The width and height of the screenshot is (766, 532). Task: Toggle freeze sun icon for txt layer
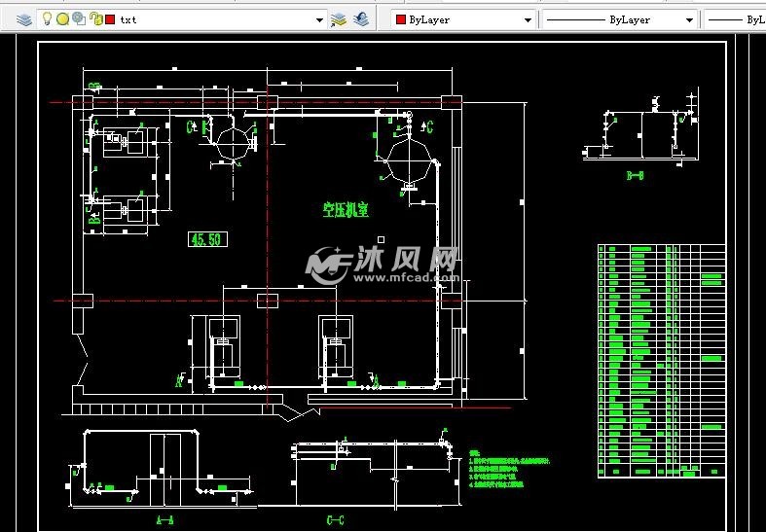[x=62, y=19]
